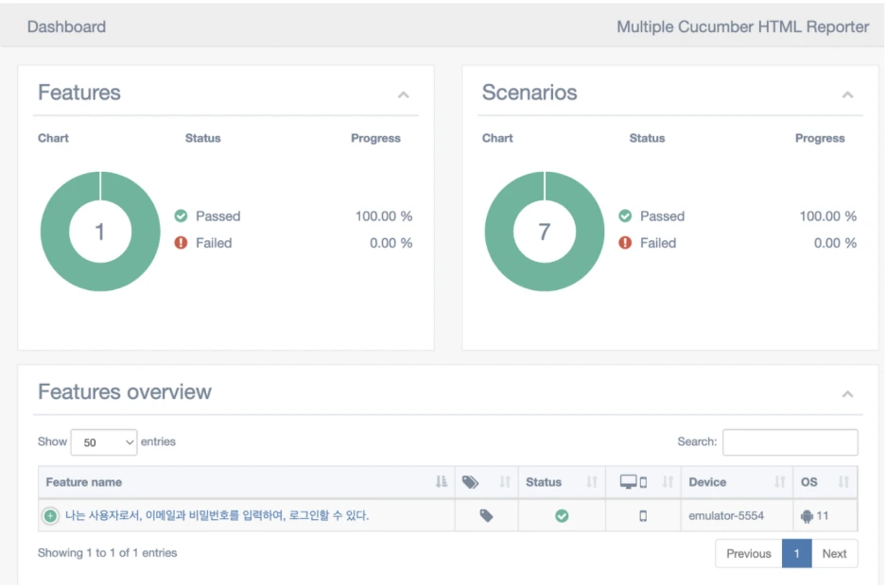
Task: Go to pagination page 1
Action: point(796,554)
